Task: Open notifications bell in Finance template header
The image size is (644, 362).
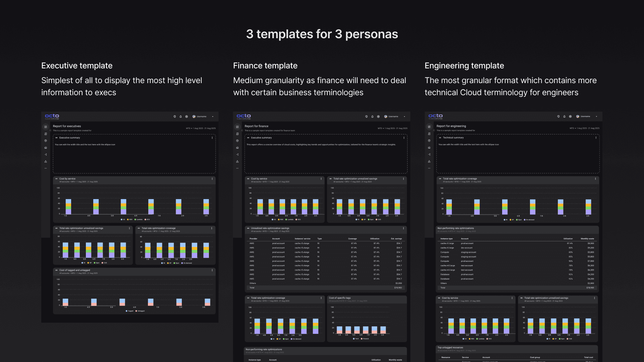Action: pos(372,117)
